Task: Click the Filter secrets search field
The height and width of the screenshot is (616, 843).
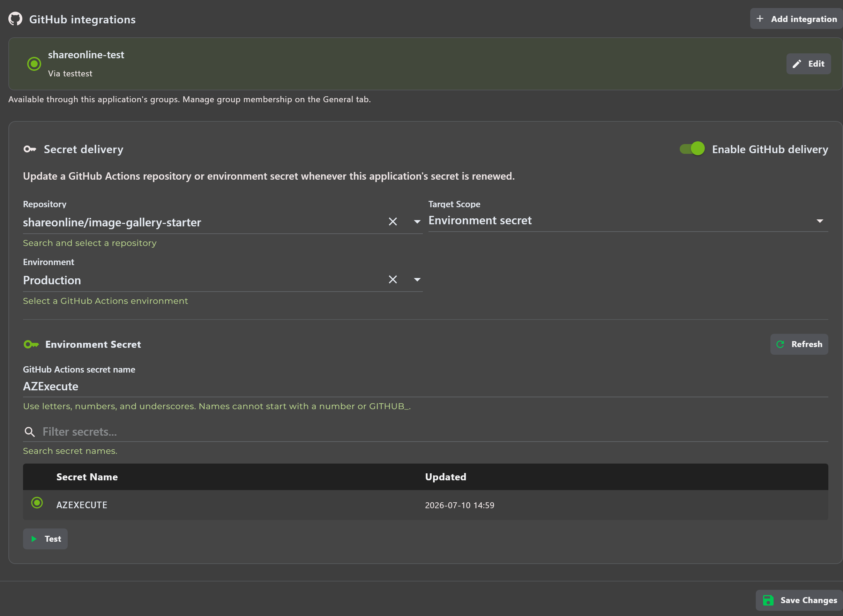Action: pyautogui.click(x=425, y=432)
